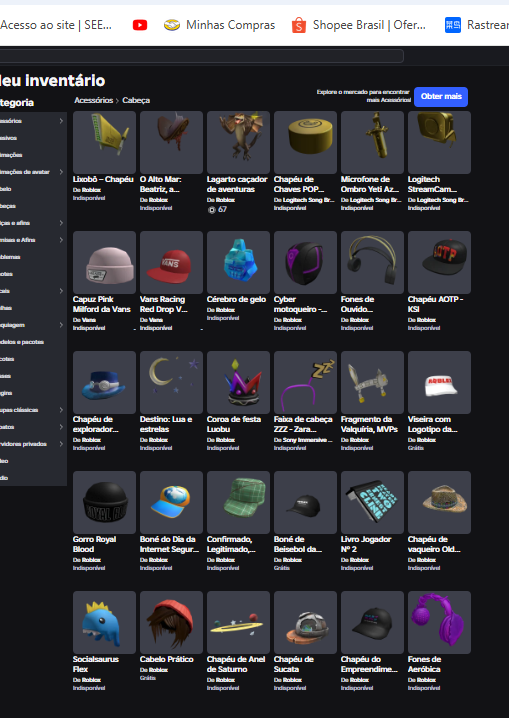
Task: Expand the Acessórios category chevron
Action: (x=61, y=121)
